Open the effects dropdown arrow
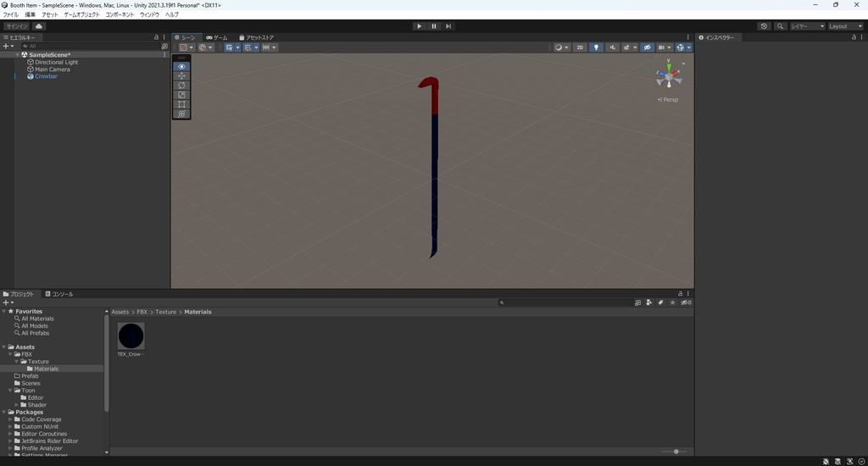The width and height of the screenshot is (868, 466). tap(635, 47)
